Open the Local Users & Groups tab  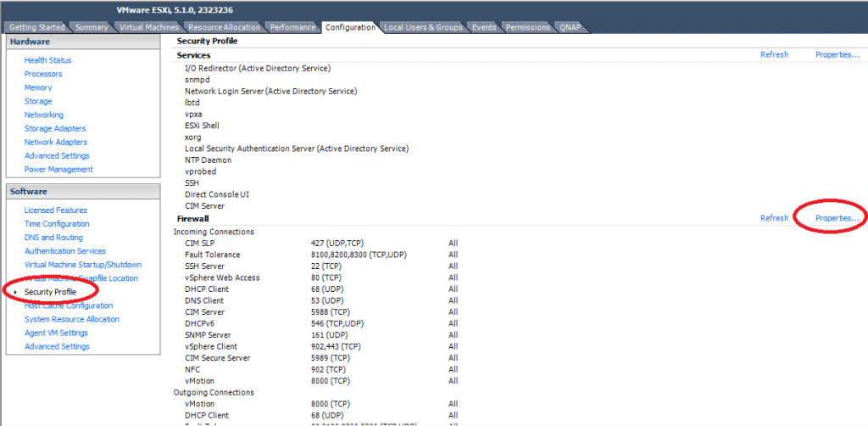[x=423, y=27]
